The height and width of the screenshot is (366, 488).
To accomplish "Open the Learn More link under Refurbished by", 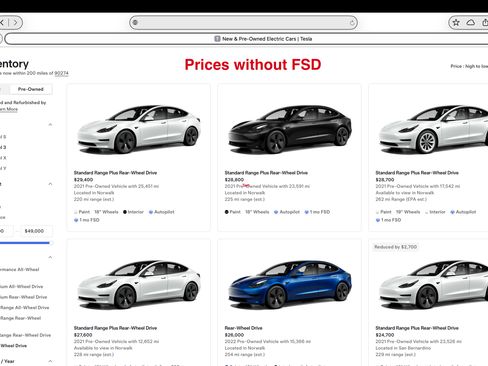I will tap(9, 109).
